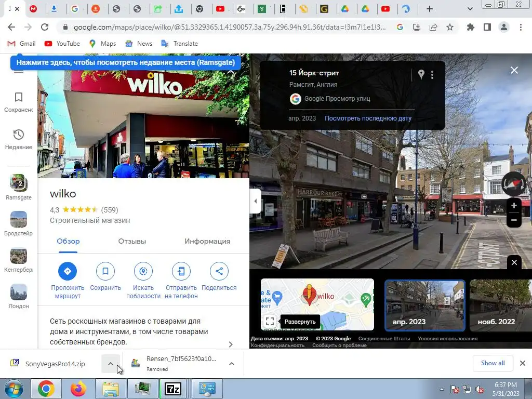Open News bookmark

coord(139,44)
